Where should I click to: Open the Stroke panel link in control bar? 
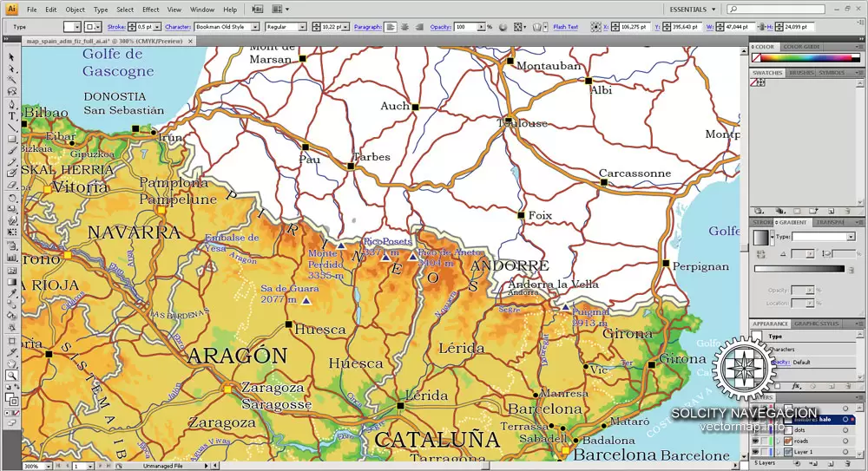[x=116, y=27]
